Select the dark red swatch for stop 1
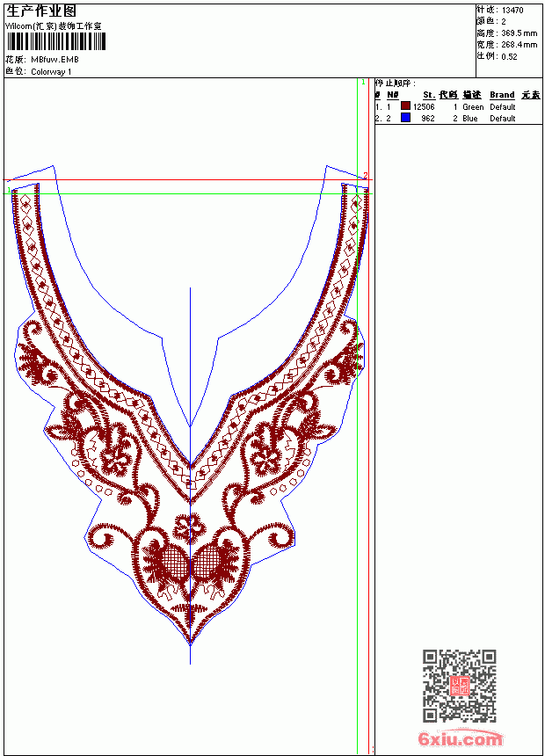The width and height of the screenshot is (545, 756). click(405, 106)
